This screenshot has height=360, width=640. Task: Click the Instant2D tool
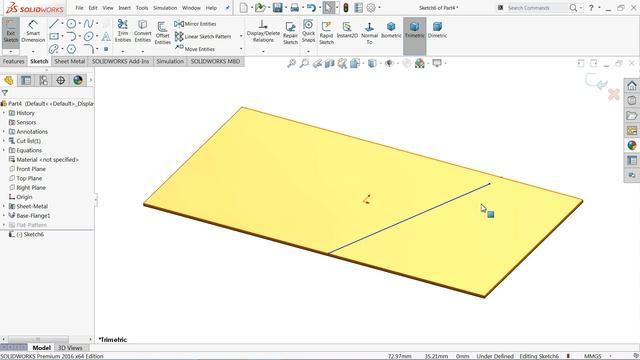[x=347, y=30]
